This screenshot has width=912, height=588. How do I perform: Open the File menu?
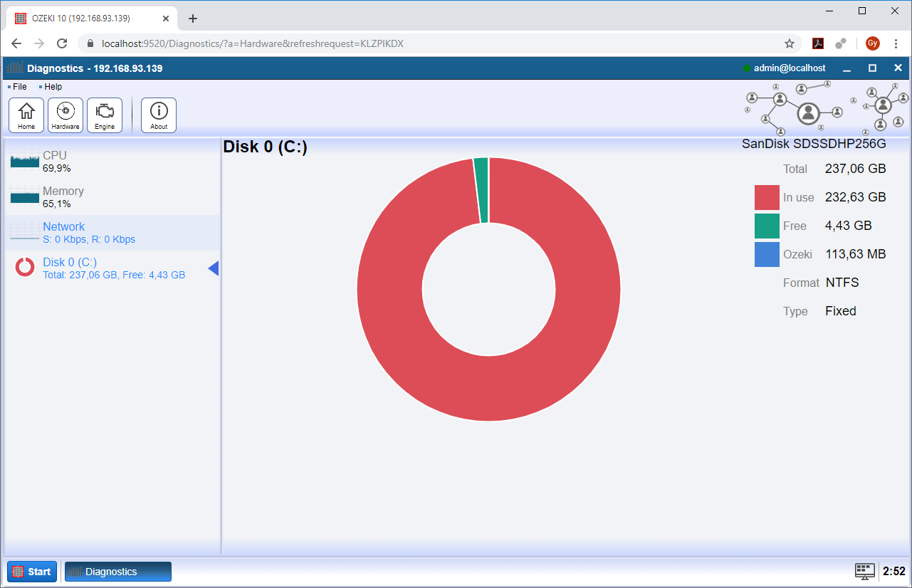[19, 87]
